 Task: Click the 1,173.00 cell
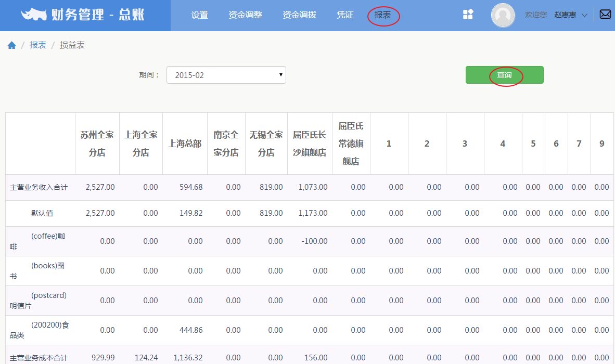point(313,213)
